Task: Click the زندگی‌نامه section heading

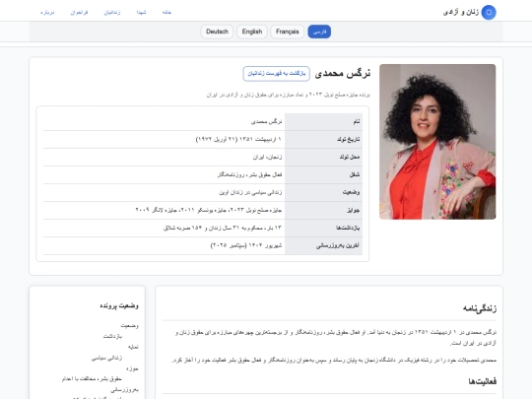Action: click(x=480, y=308)
